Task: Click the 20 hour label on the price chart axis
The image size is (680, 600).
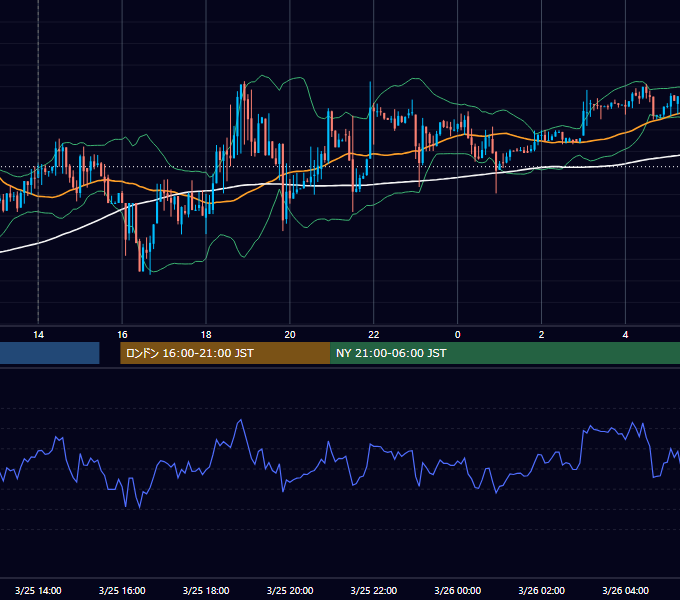Action: [290, 335]
